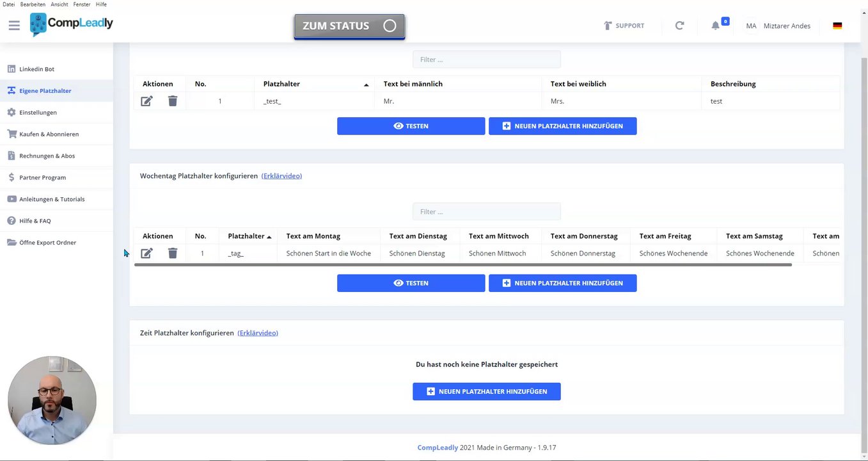Click the edit icon for _test_ placeholder

[146, 101]
